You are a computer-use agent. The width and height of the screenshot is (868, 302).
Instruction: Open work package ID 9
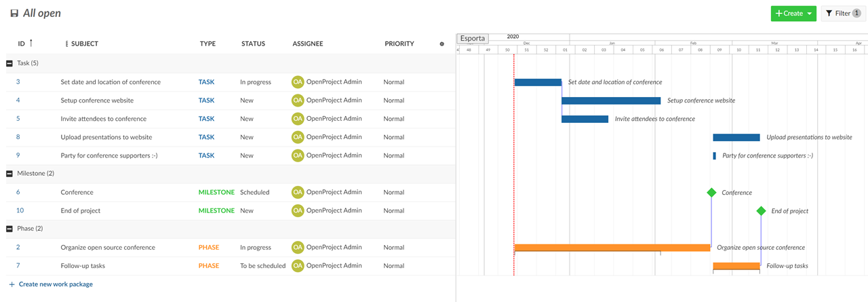point(18,155)
